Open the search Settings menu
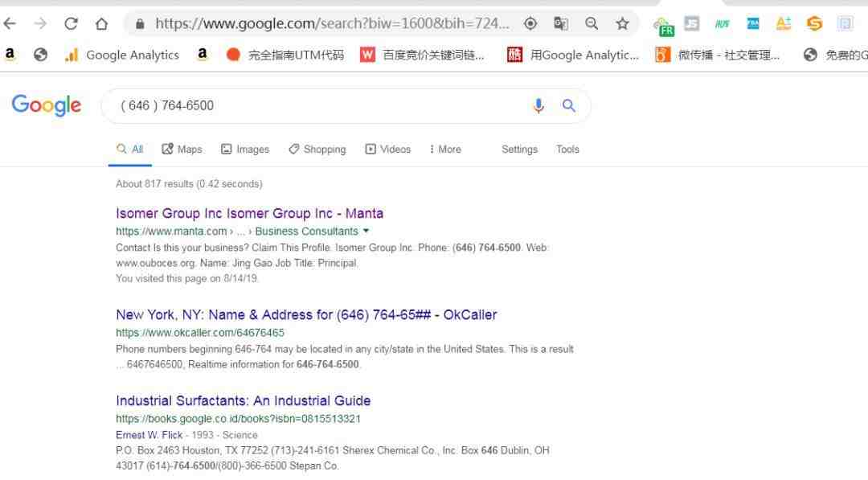The height and width of the screenshot is (480, 868). [x=519, y=149]
